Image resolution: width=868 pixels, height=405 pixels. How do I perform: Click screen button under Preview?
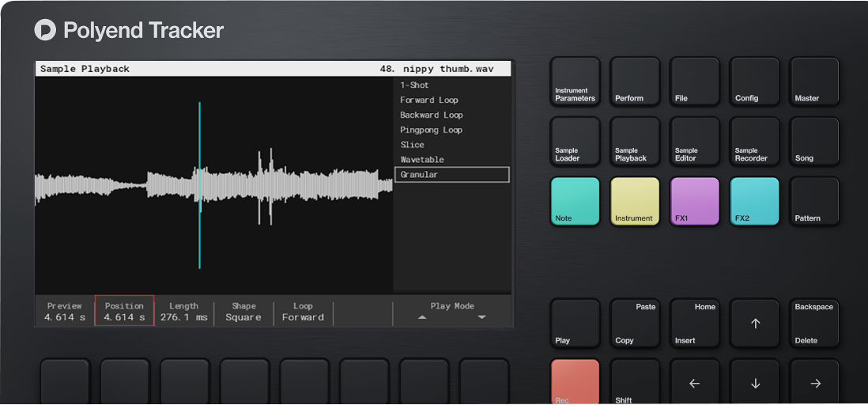[x=66, y=382]
